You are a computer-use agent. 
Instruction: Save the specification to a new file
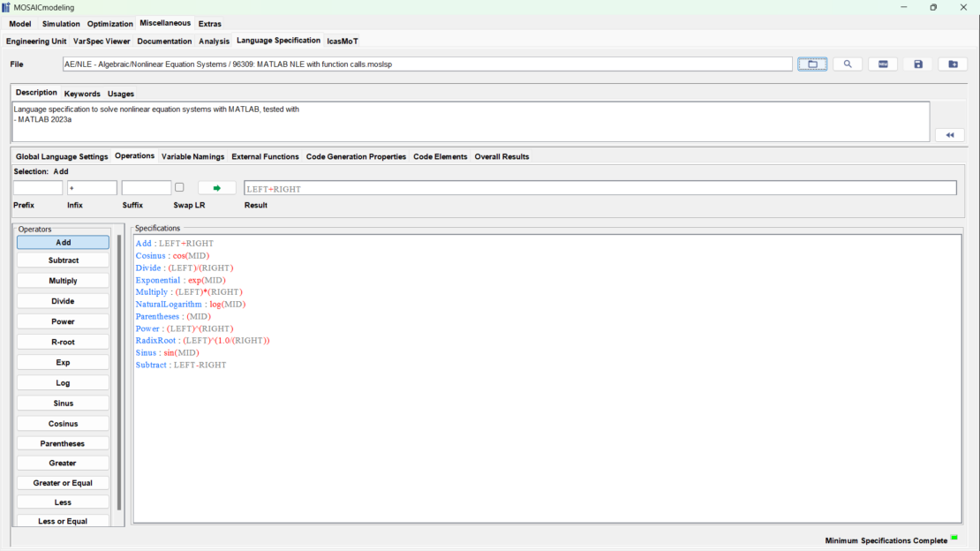click(x=954, y=64)
